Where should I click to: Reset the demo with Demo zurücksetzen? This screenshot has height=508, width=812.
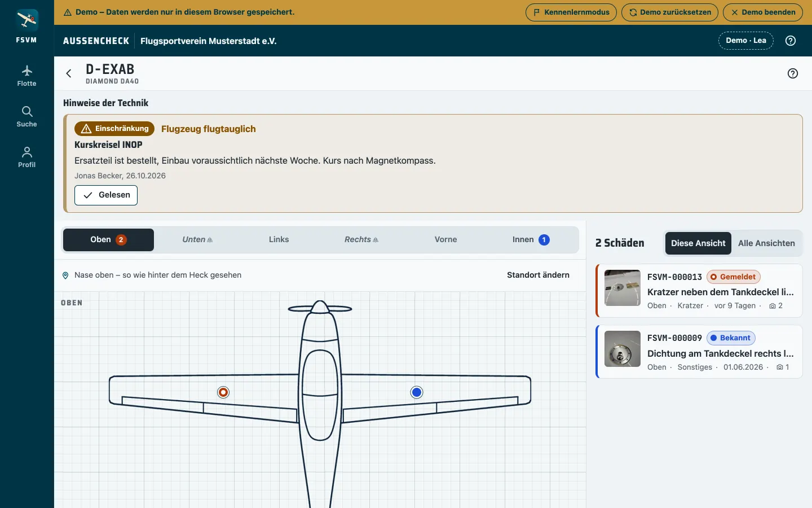click(x=670, y=12)
